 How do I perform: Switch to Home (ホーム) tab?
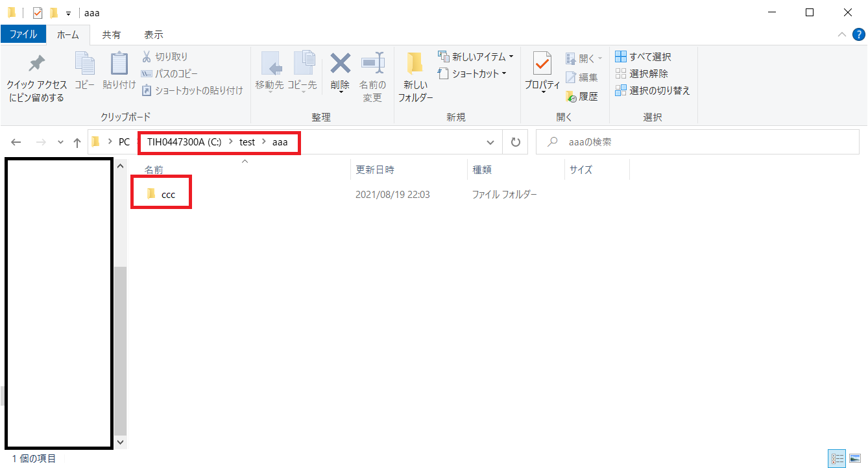coord(68,35)
